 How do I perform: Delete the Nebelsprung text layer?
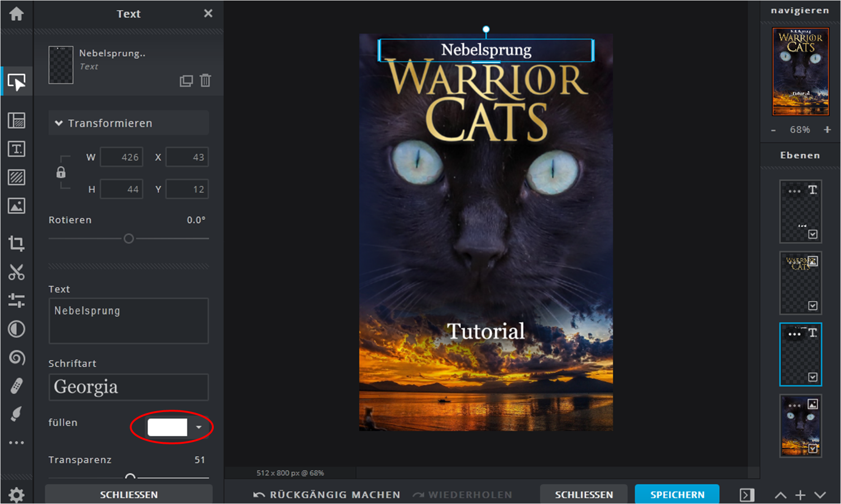point(205,81)
